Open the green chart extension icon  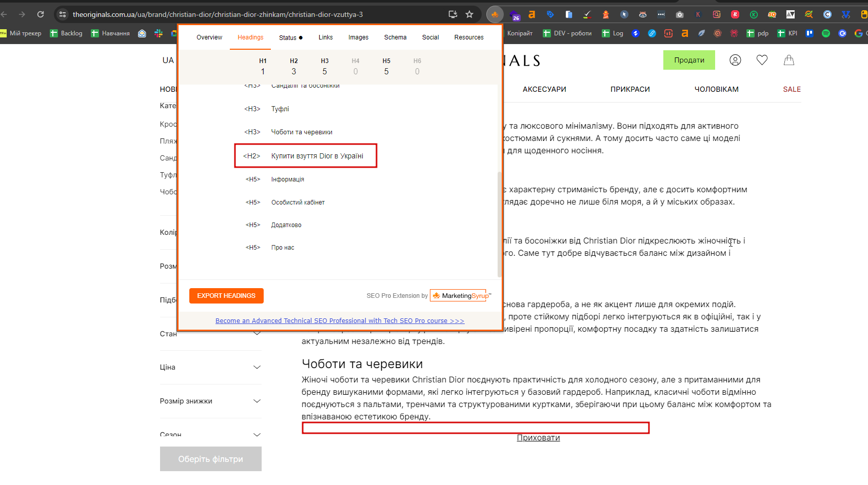pyautogui.click(x=809, y=14)
